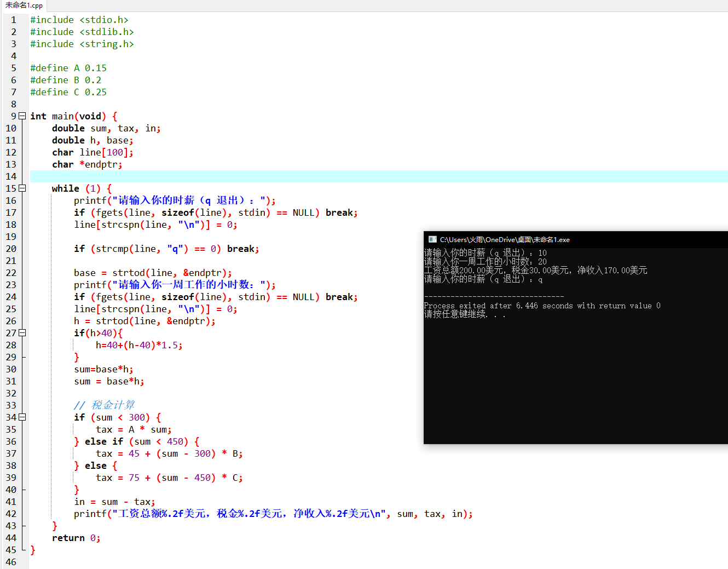Click the first console line ending with 10

pyautogui.click(x=485, y=252)
